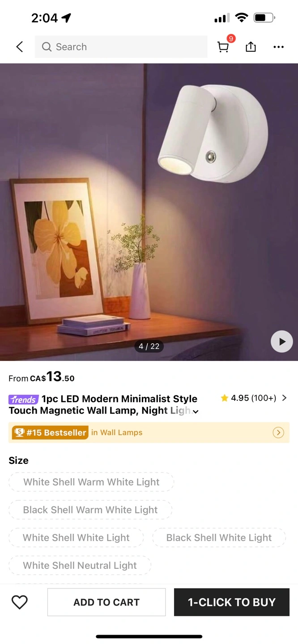
Task: Tap the back arrow icon
Action: (19, 47)
